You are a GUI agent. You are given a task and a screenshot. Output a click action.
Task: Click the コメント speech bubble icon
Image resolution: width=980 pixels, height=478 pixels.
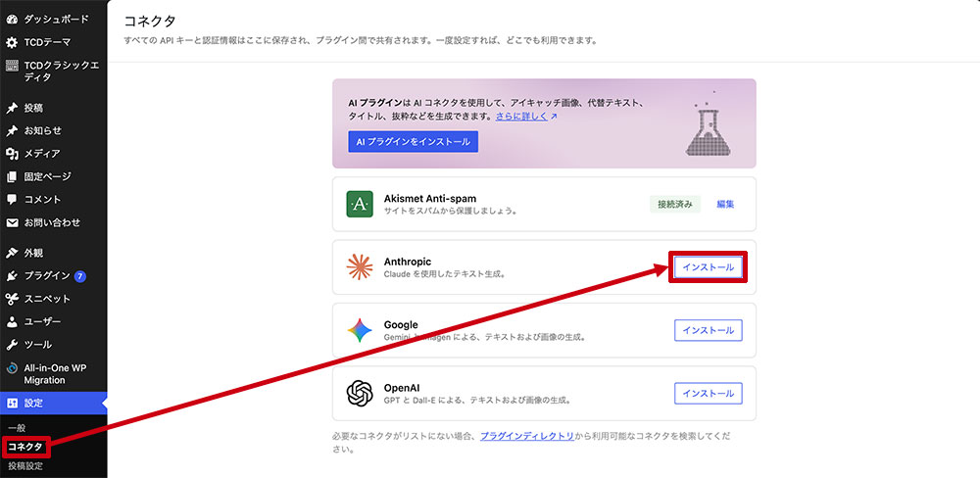point(12,199)
